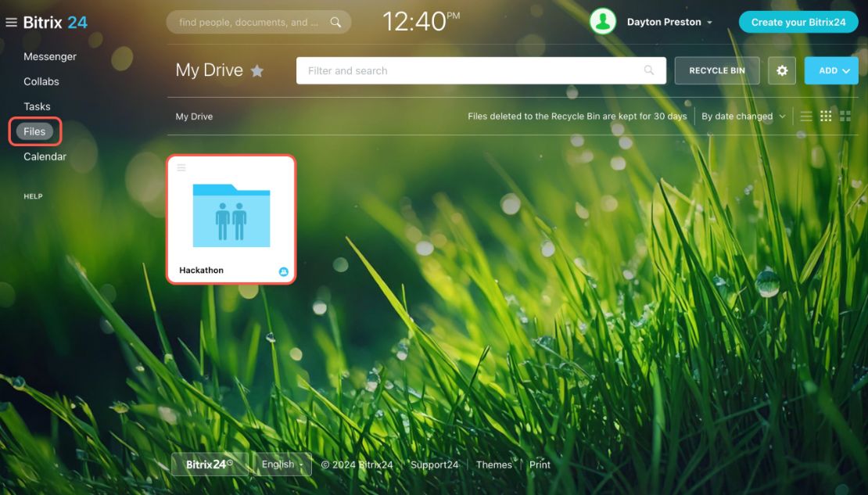Click the Hackathon folder name
The width and height of the screenshot is (868, 495).
pyautogui.click(x=202, y=271)
